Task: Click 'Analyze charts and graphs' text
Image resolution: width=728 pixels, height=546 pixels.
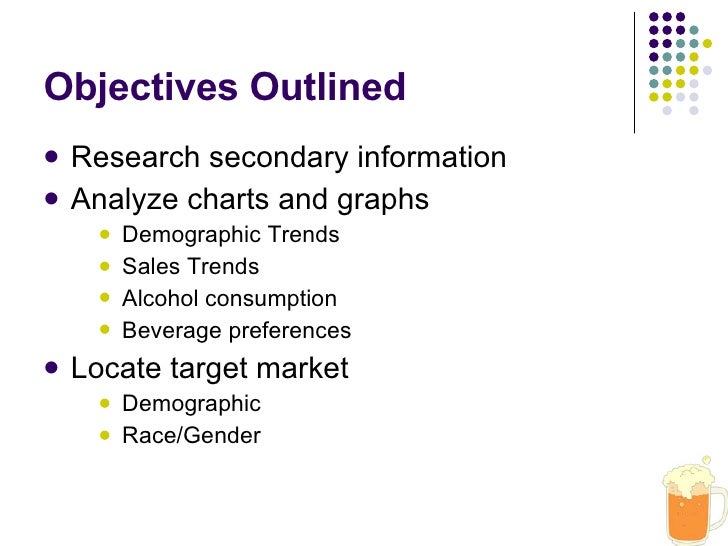Action: (x=250, y=200)
